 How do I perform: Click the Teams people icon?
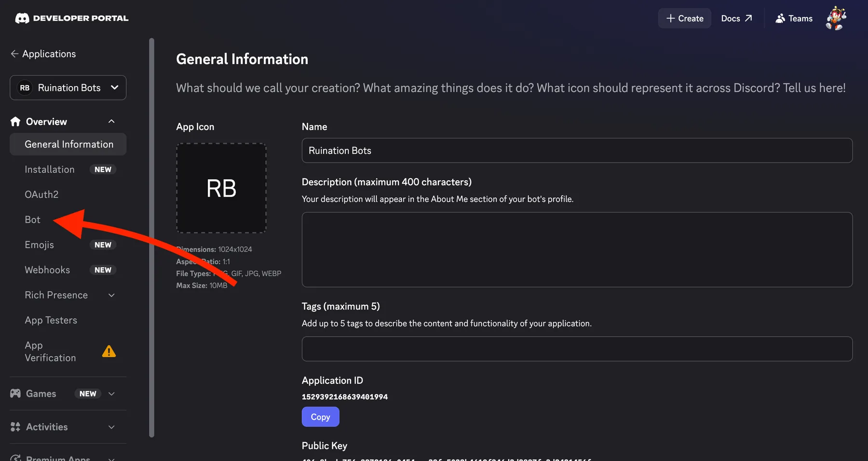780,18
